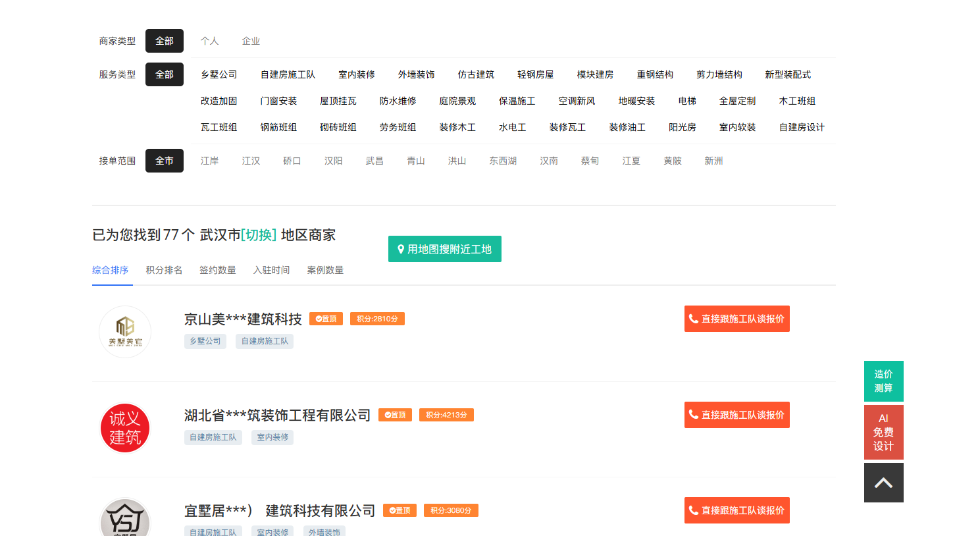980x536 pixels.
Task: Limit order area to 武昌
Action: (374, 161)
